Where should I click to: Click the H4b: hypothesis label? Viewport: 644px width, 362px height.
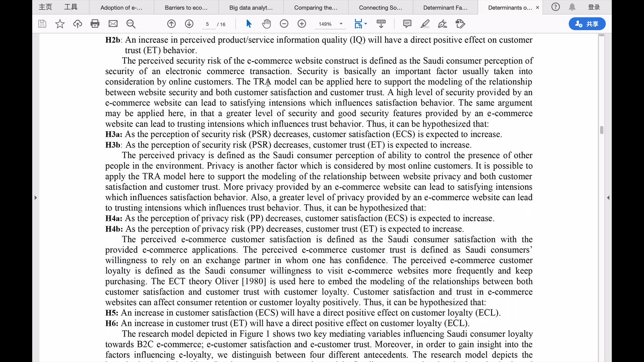tap(114, 229)
